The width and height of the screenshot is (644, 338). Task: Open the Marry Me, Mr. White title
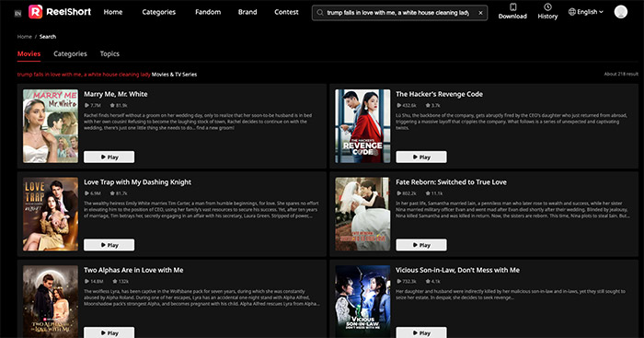coord(115,94)
